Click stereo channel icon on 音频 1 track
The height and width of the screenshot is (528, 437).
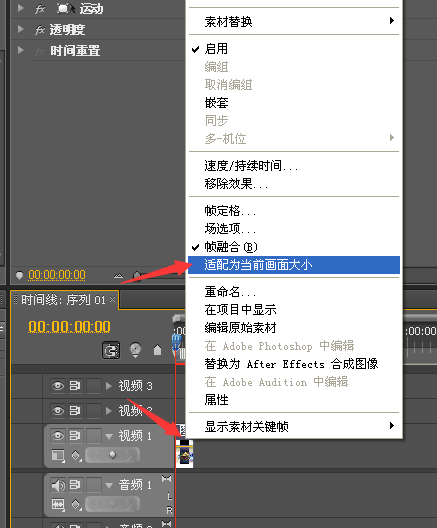pos(166,478)
